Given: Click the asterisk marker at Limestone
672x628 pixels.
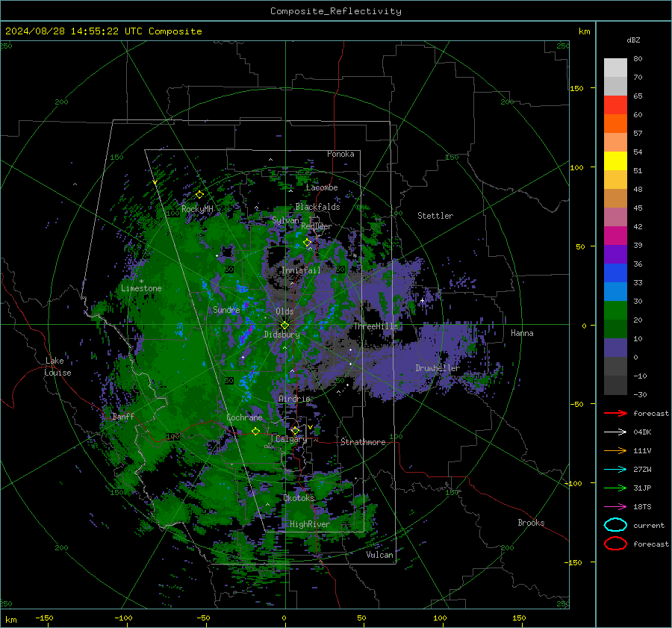Looking at the screenshot, I should (x=141, y=282).
